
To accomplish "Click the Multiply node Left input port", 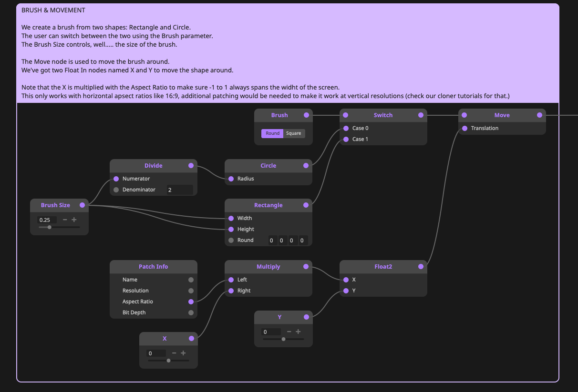I will 231,280.
